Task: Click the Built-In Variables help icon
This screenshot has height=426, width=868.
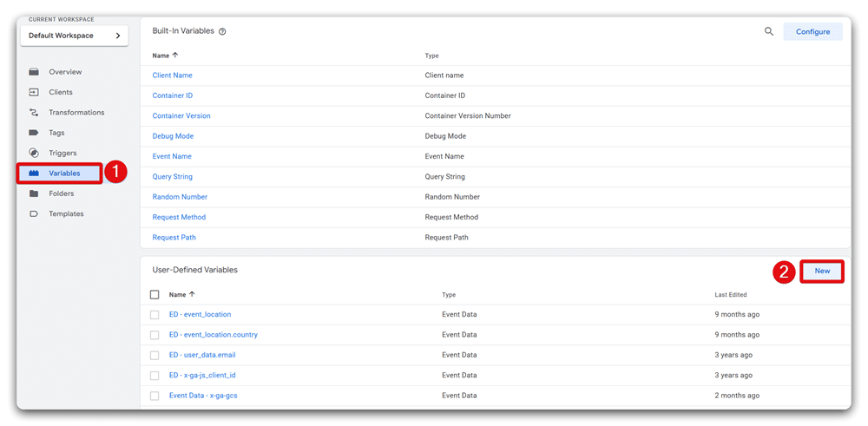Action: tap(222, 31)
